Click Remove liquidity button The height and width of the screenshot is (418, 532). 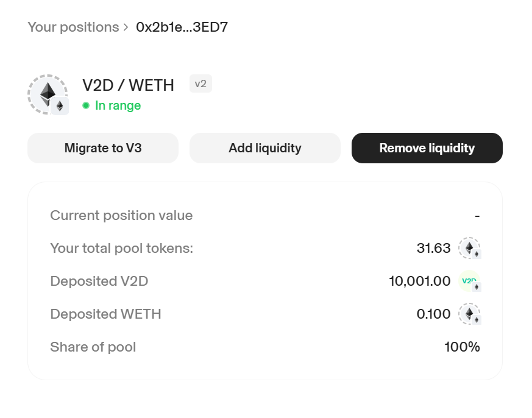(427, 148)
